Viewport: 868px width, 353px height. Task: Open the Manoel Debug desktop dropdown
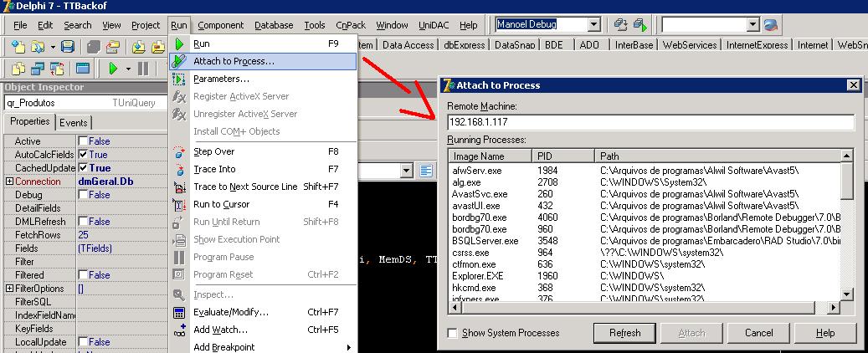(x=593, y=25)
